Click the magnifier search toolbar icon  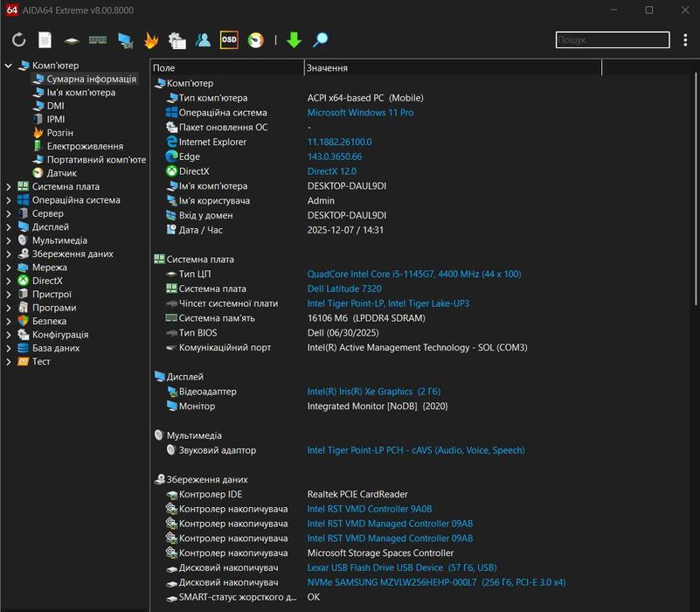pyautogui.click(x=320, y=39)
